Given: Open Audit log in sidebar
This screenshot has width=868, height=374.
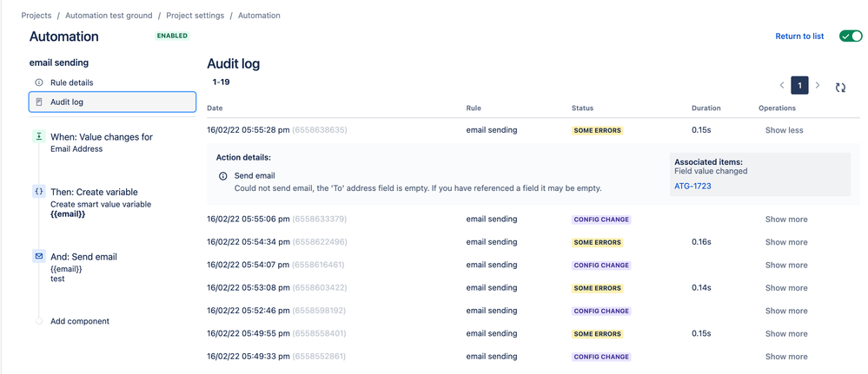Looking at the screenshot, I should 112,102.
